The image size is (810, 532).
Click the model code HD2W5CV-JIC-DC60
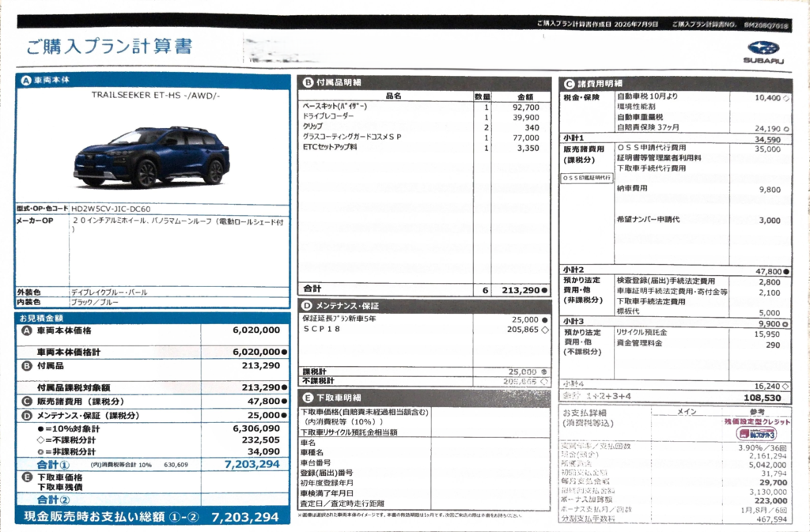pyautogui.click(x=111, y=209)
